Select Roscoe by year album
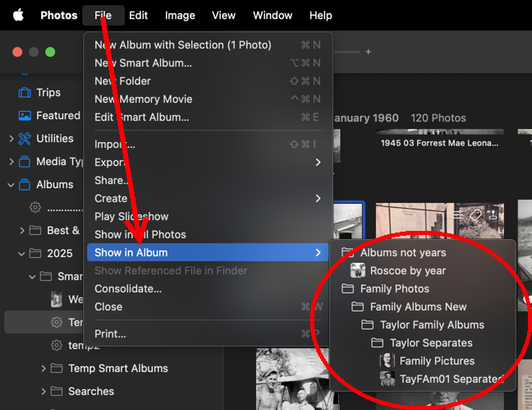Screen dimensions: 532x410 [x=423, y=270]
